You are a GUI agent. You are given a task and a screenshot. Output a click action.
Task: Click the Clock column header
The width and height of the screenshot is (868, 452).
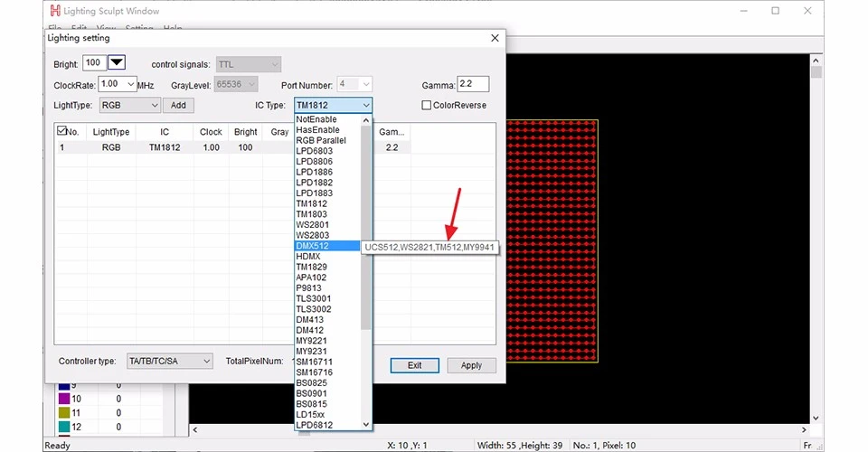(x=211, y=132)
